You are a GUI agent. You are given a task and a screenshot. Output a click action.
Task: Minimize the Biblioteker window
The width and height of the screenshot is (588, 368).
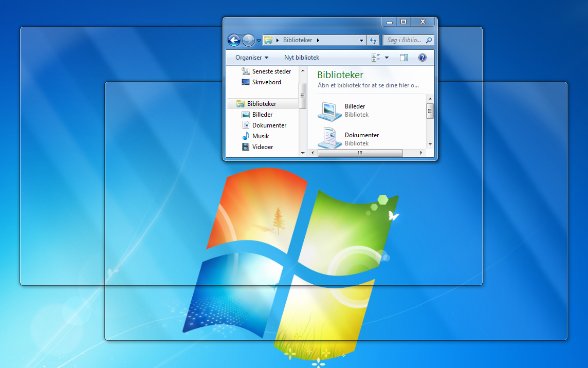(x=390, y=22)
